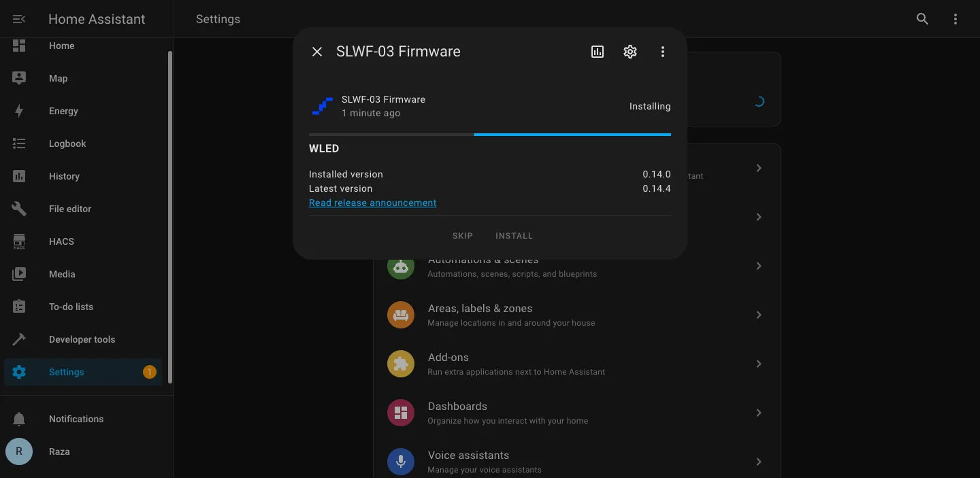
Task: Open To-do lists clipboard icon
Action: 19,307
